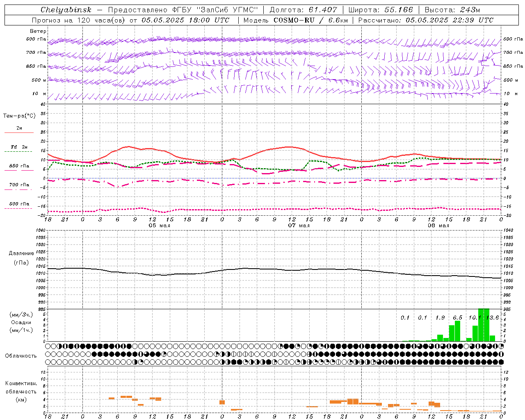
Task: Select the (мм/3ч.) precipitation unit label
Action: pyautogui.click(x=21, y=315)
